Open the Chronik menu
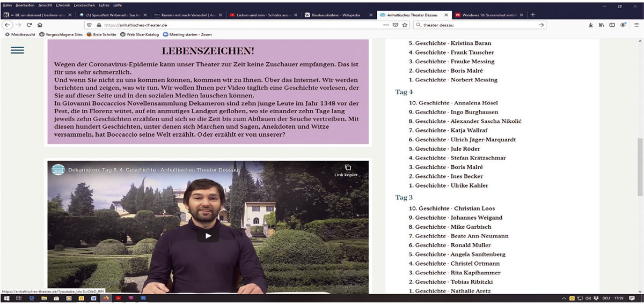Screen dimensions: 644x306 click(63, 5)
